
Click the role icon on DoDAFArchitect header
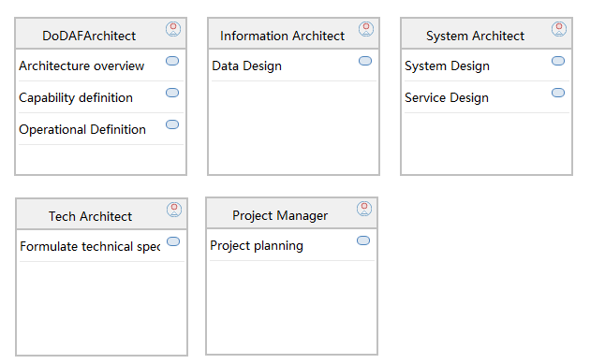173,29
